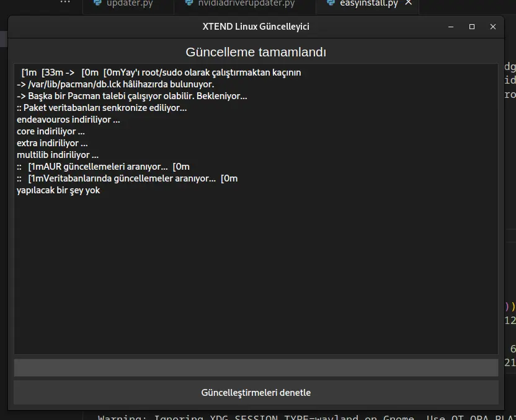This screenshot has width=516, height=420.
Task: Click the Python icon on updater.py tab
Action: [97, 3]
